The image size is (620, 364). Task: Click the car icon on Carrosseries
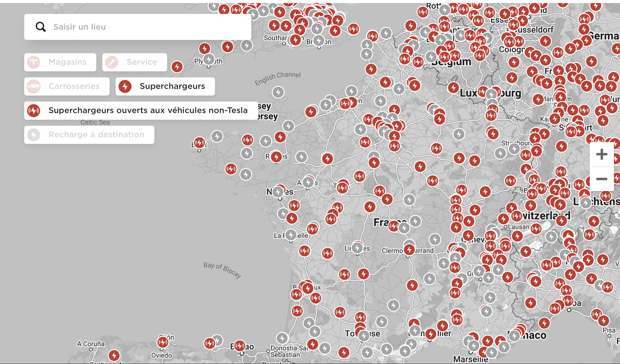pos(34,86)
